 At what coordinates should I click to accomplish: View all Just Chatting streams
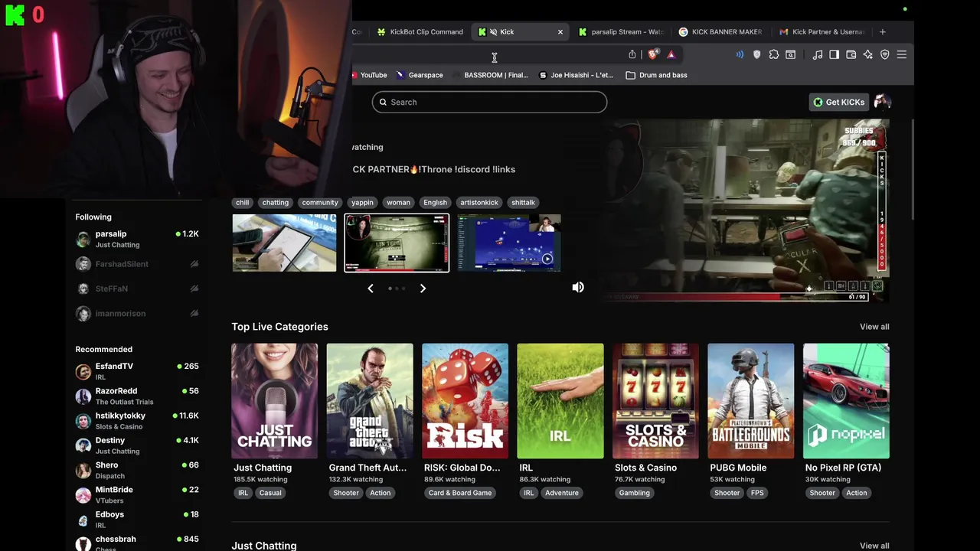[874, 546]
